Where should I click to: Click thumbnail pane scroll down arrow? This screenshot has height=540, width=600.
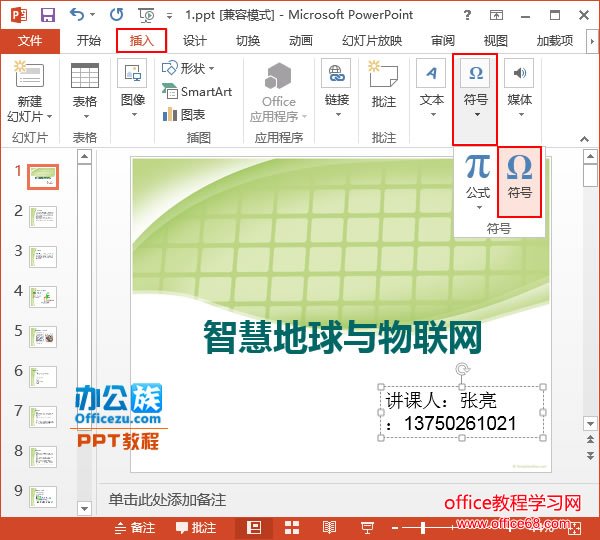[84, 509]
